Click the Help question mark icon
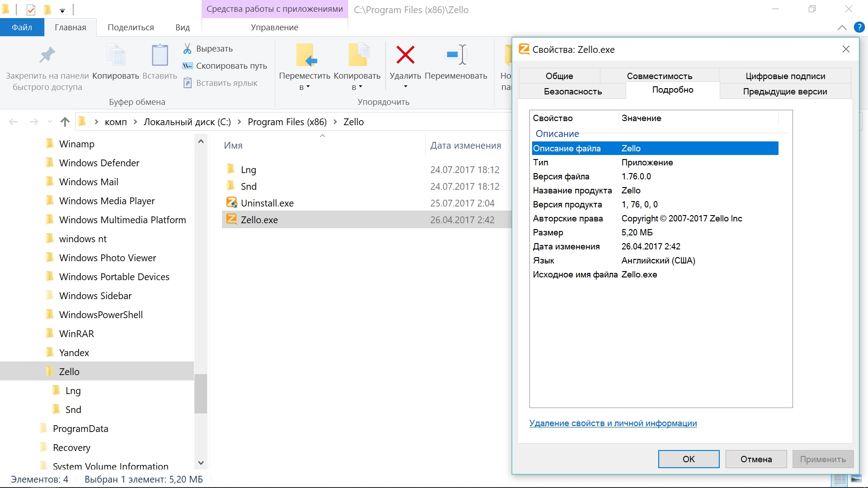The height and width of the screenshot is (488, 868). [x=859, y=28]
